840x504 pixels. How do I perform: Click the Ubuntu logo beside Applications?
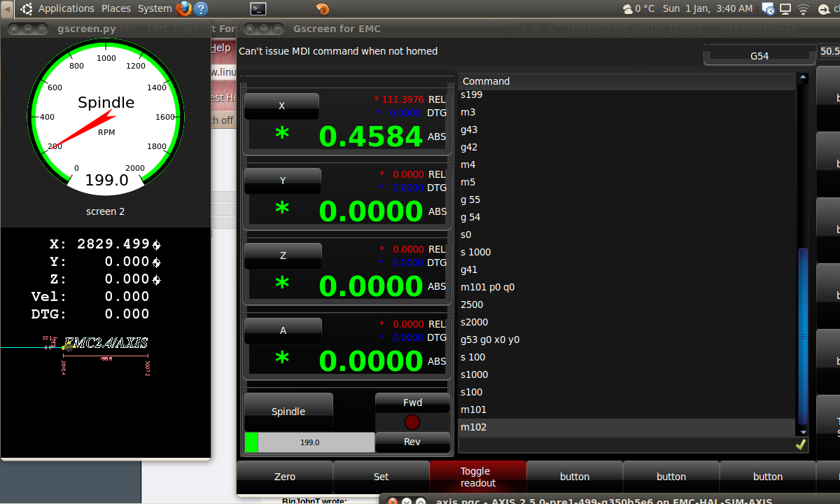click(27, 8)
